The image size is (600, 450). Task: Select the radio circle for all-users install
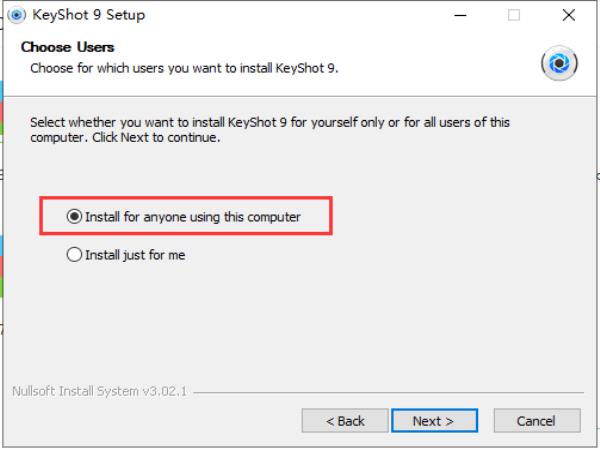pos(73,216)
